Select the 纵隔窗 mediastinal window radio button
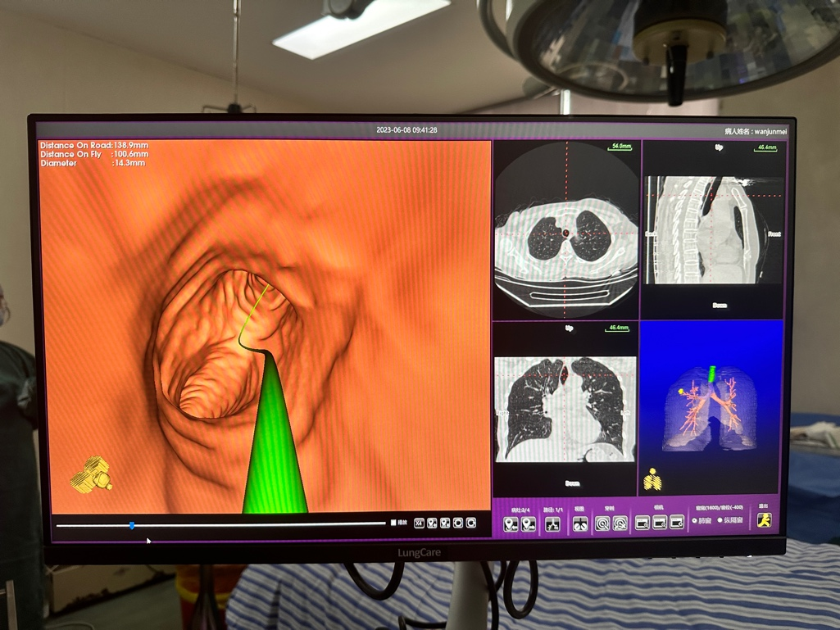This screenshot has width=840, height=630. point(721,520)
